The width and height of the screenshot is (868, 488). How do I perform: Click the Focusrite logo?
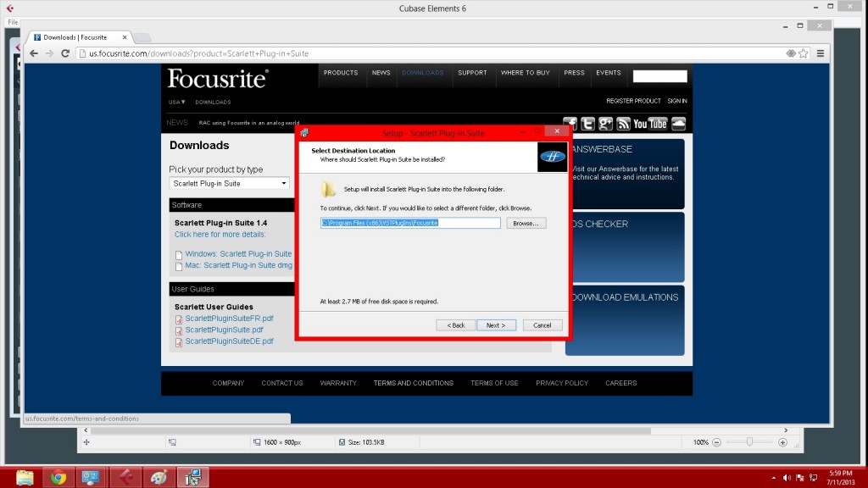(x=218, y=79)
